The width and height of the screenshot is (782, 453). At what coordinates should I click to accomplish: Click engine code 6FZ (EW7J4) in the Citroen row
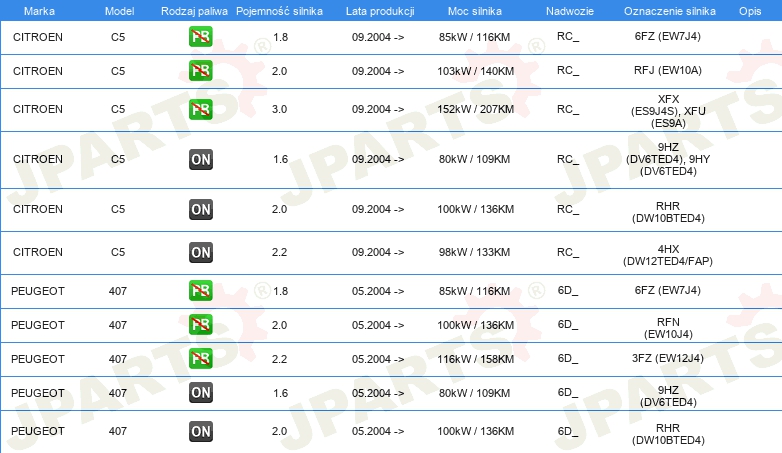coord(668,36)
